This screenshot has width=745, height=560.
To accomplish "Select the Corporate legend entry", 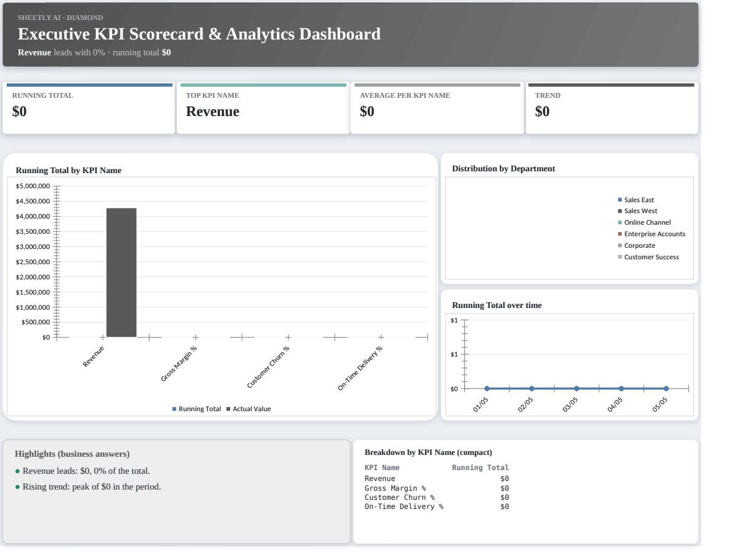I will [636, 245].
